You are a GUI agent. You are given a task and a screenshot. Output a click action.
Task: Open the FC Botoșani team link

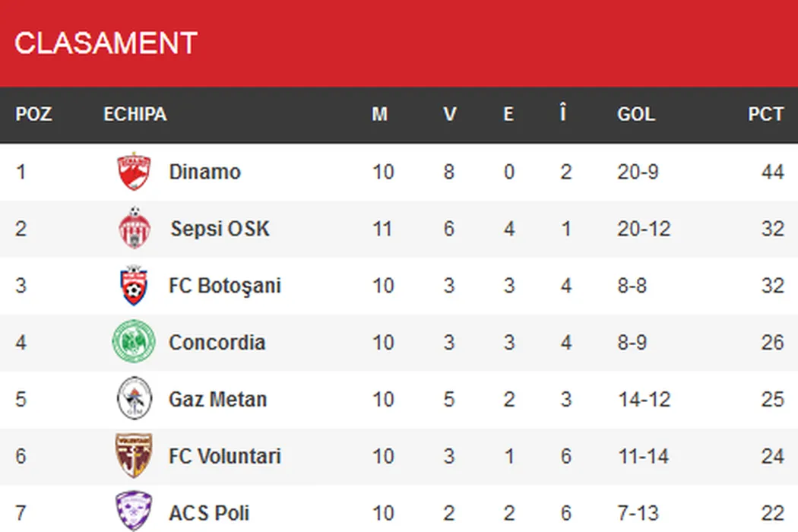(x=225, y=286)
